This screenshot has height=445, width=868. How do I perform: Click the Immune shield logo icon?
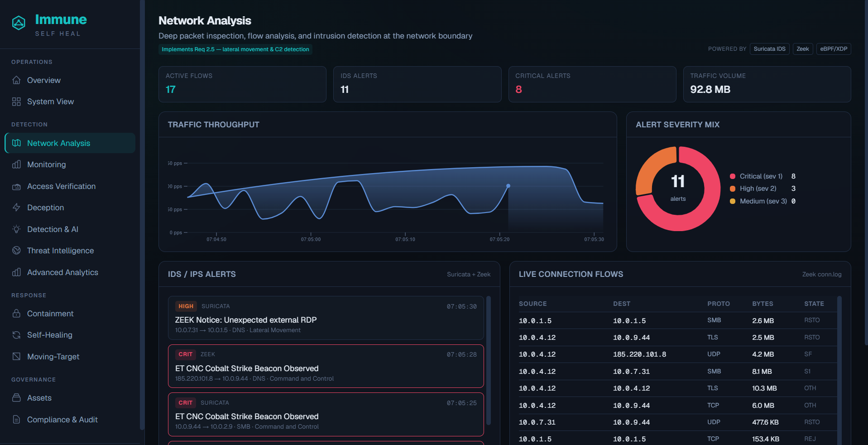(x=19, y=23)
